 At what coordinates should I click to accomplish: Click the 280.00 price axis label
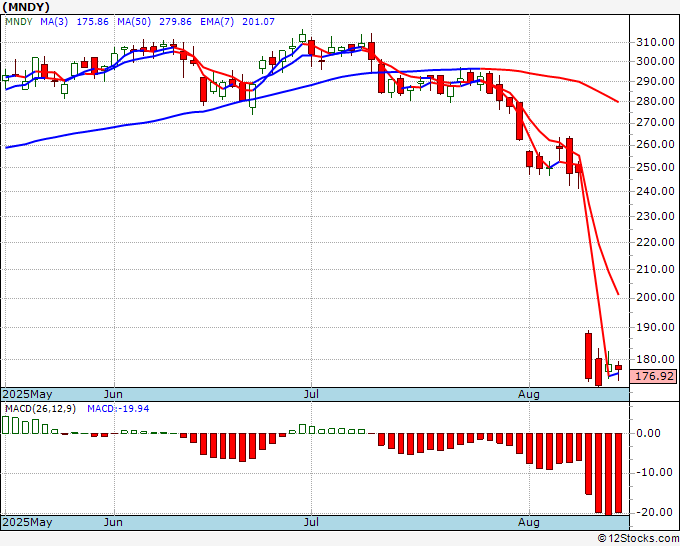[655, 101]
